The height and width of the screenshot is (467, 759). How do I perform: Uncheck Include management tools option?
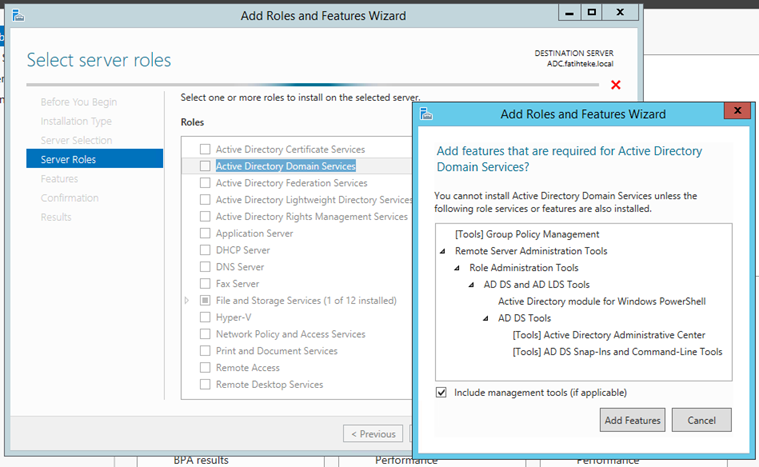(441, 392)
